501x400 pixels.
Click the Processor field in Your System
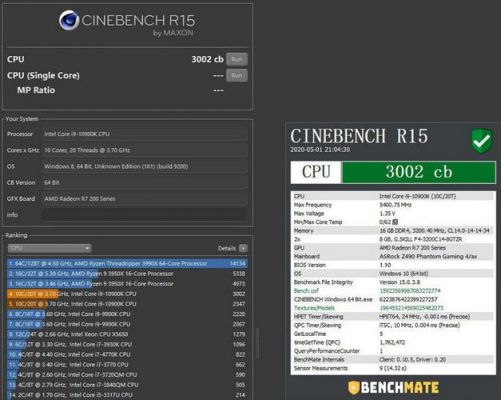pos(144,134)
